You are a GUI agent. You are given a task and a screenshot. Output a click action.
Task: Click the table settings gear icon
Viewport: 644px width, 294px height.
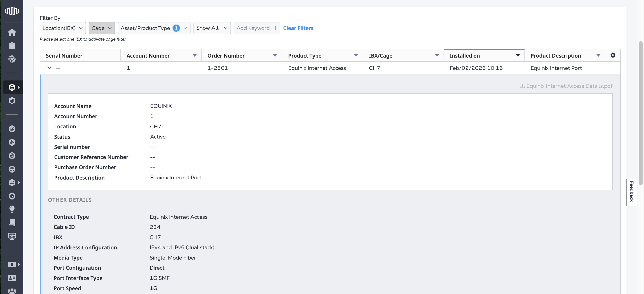612,55
